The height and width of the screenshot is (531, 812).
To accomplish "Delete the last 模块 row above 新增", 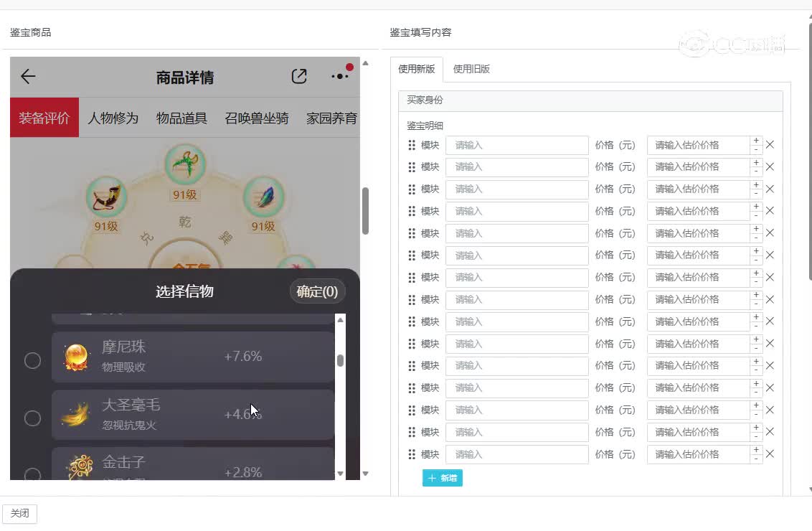I will pos(770,454).
